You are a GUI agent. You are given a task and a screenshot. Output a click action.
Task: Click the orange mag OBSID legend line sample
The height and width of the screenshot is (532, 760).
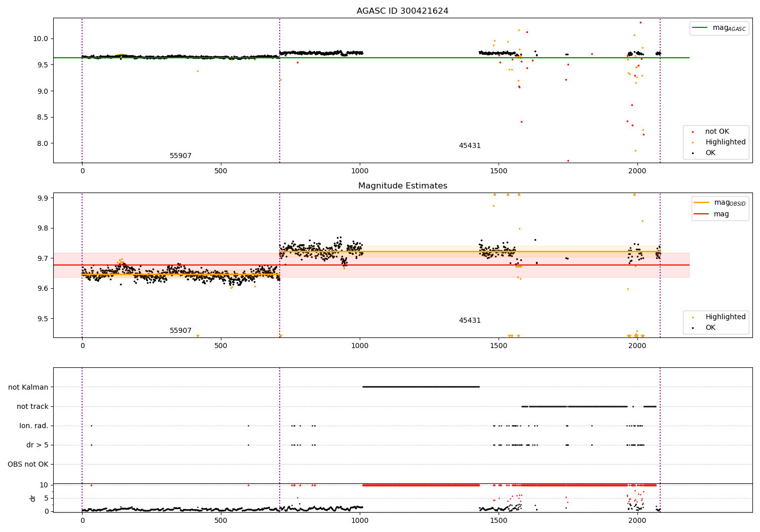coord(702,203)
